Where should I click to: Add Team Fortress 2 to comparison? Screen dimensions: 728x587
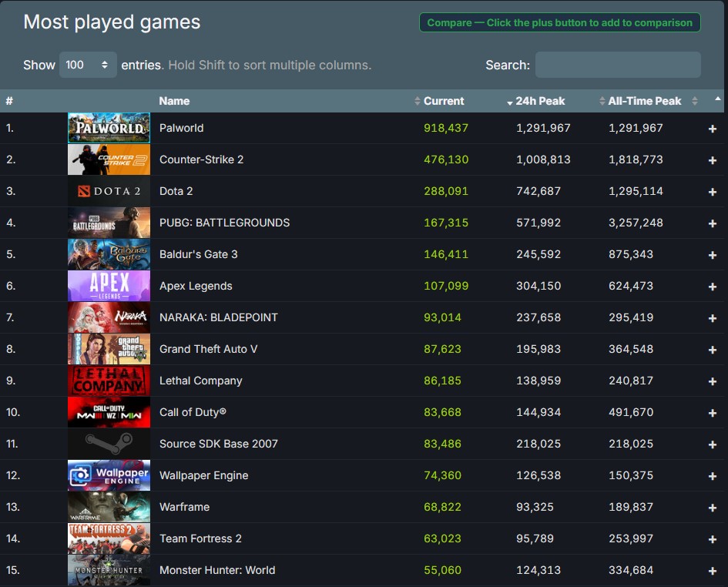713,539
